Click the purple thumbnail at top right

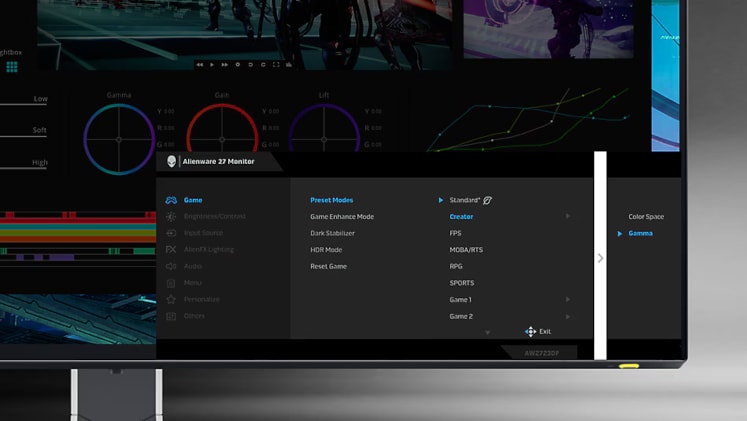[x=548, y=29]
